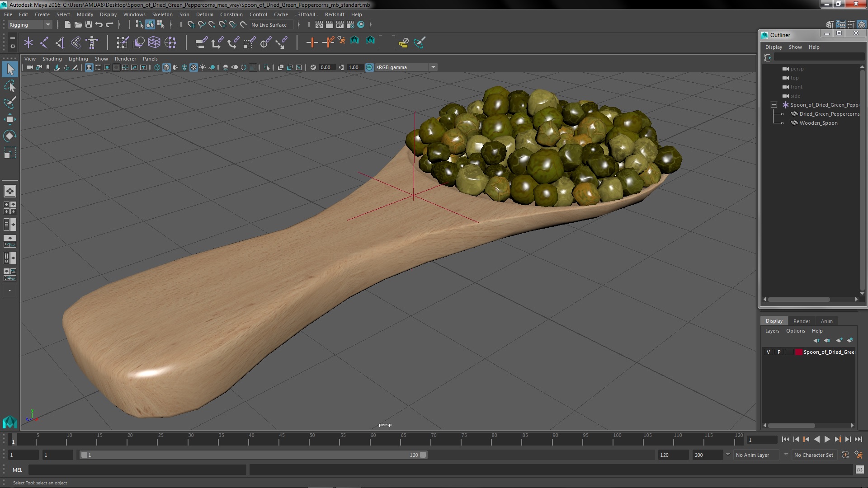The image size is (868, 488).
Task: Select the Lasso tool in the left toolbox
Action: (10, 86)
